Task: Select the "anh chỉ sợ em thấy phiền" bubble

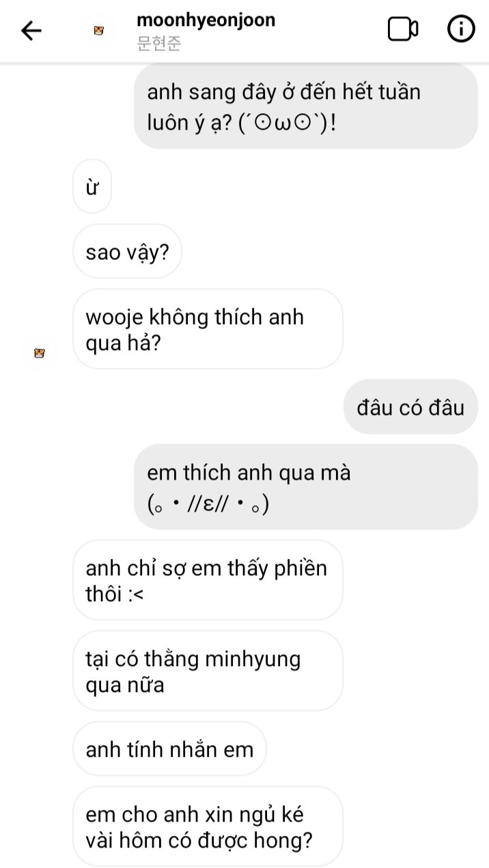Action: [208, 581]
